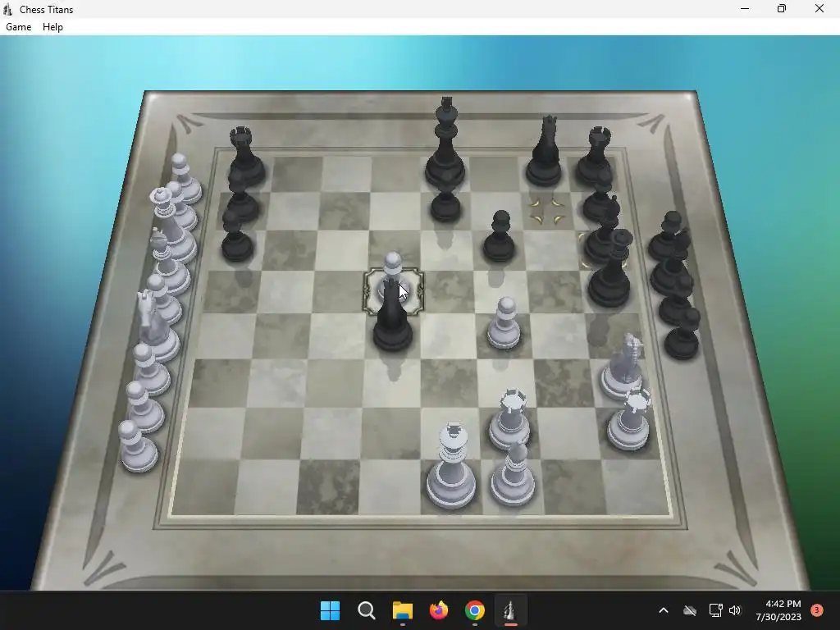Open the Game menu
Screen dimensions: 840x630
18,27
